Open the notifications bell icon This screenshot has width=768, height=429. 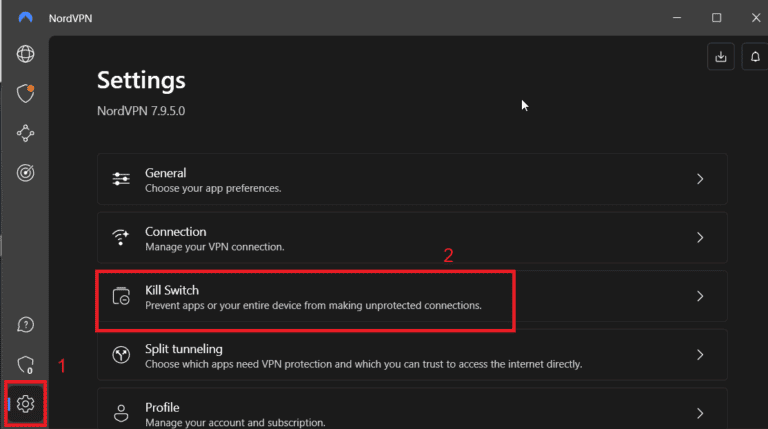point(755,58)
